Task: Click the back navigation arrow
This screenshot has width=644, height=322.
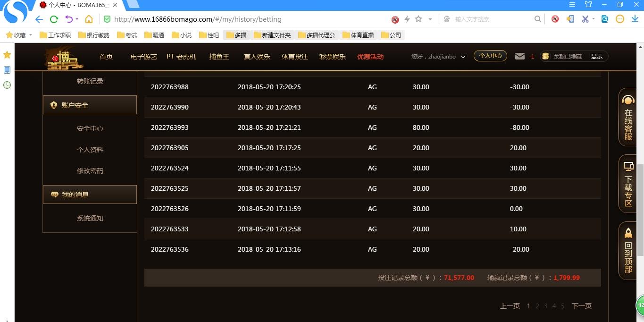Action: point(39,19)
